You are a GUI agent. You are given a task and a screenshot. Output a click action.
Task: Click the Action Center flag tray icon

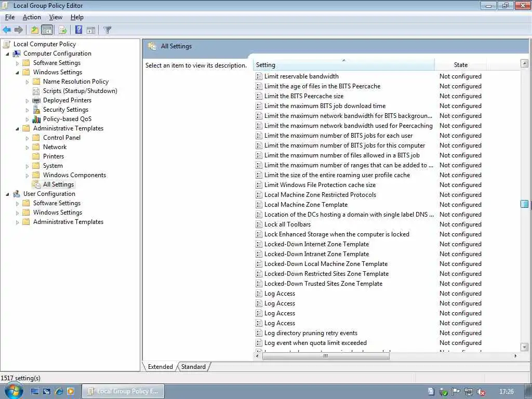click(x=456, y=392)
